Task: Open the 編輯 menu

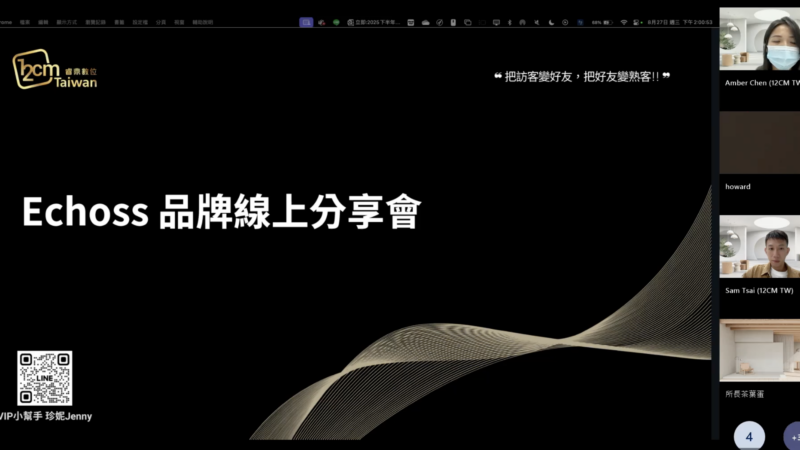Action: coord(43,22)
